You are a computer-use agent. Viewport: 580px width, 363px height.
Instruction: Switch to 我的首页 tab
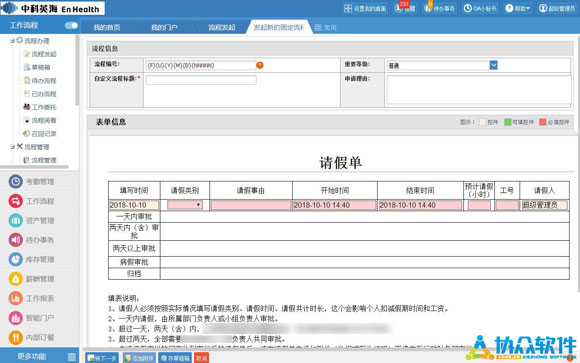(107, 27)
